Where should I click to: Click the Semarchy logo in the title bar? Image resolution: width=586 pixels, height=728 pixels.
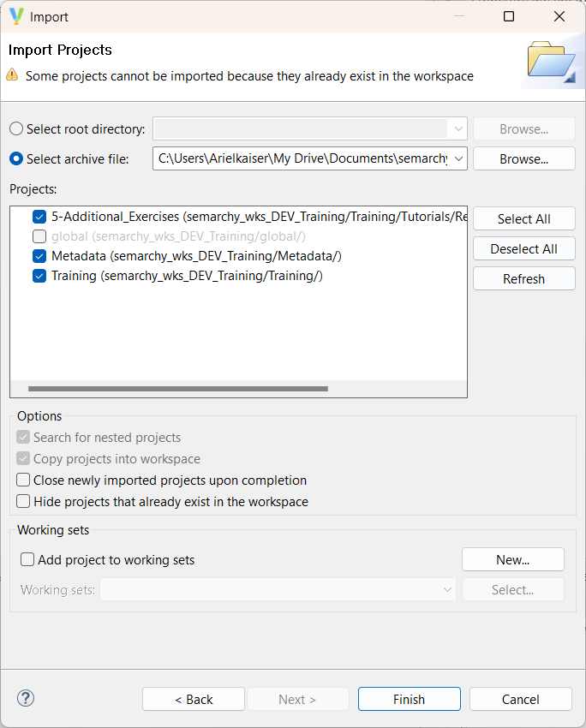click(x=15, y=16)
